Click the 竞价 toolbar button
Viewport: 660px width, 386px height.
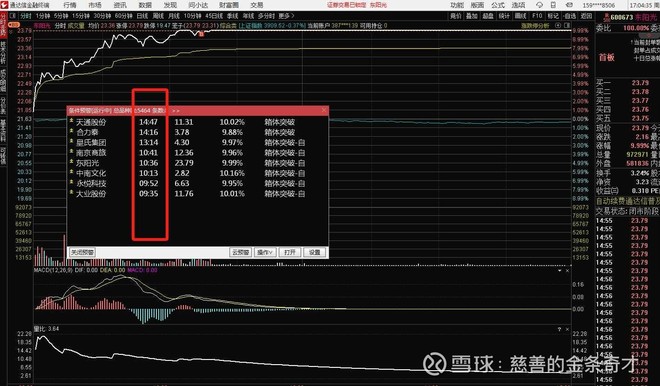click(456, 16)
